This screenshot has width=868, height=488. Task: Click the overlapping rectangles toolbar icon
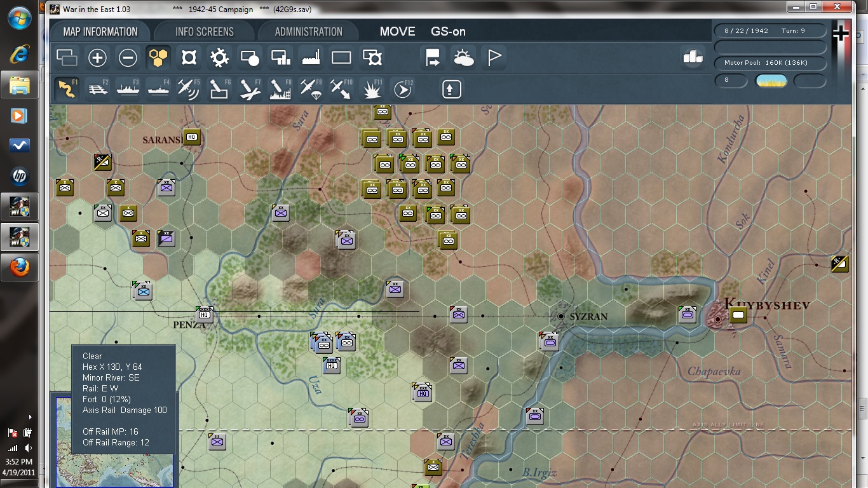click(67, 58)
